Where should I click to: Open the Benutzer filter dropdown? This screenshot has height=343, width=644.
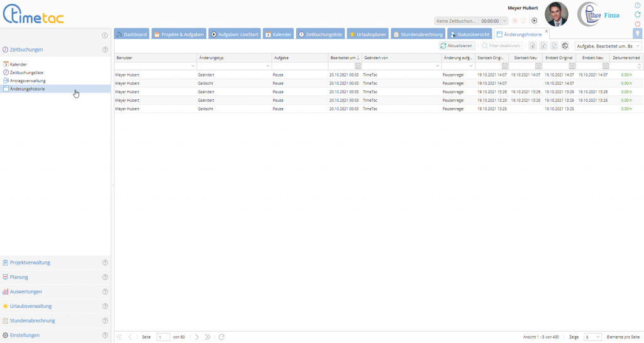click(192, 66)
